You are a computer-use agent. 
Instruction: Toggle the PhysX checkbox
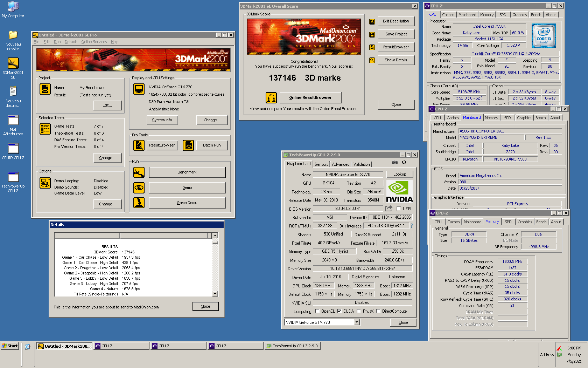click(x=359, y=311)
